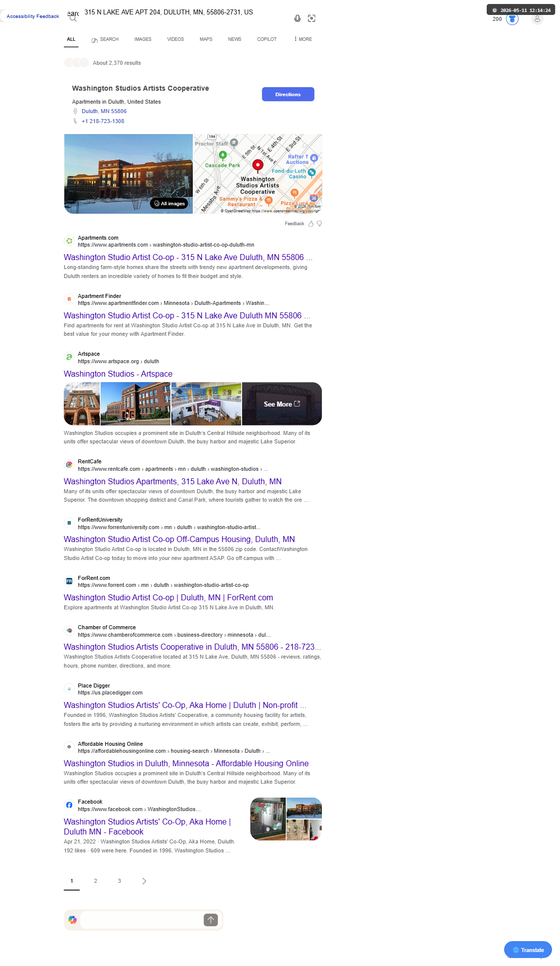This screenshot has height=966, width=560.
Task: Click the Feedback link under map
Action: pyautogui.click(x=294, y=224)
